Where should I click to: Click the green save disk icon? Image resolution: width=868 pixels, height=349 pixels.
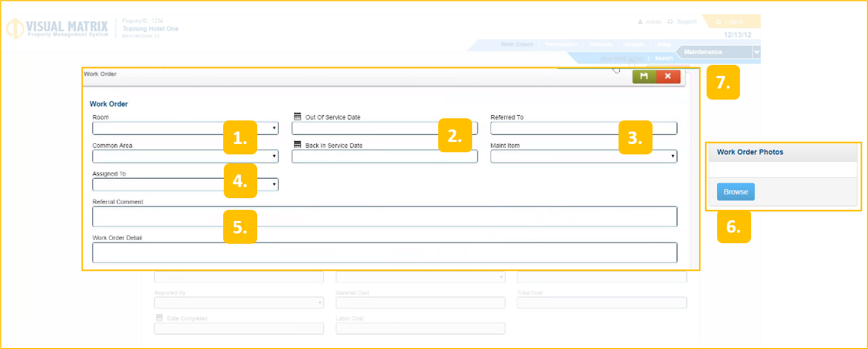coord(644,76)
